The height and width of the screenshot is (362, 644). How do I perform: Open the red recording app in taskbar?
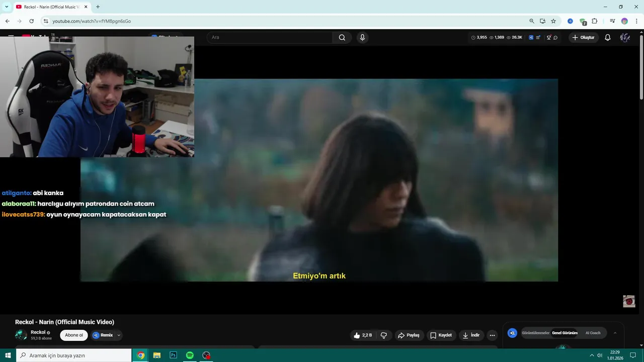206,355
